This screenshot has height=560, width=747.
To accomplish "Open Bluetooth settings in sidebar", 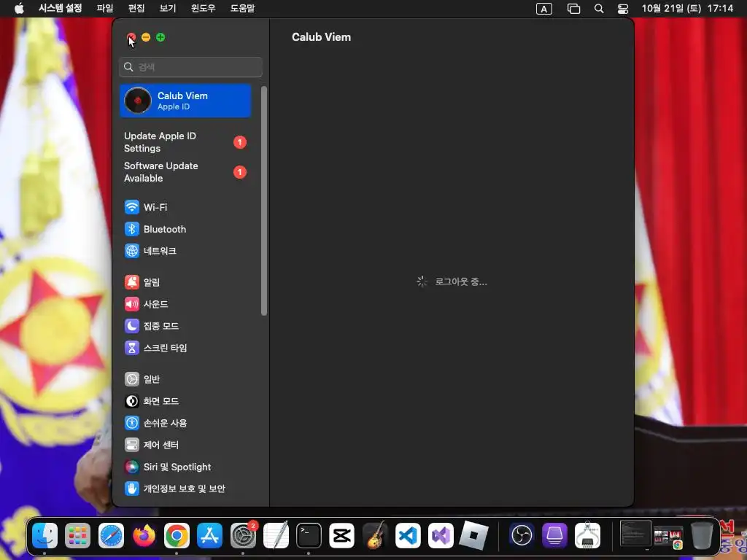I will pos(185,229).
